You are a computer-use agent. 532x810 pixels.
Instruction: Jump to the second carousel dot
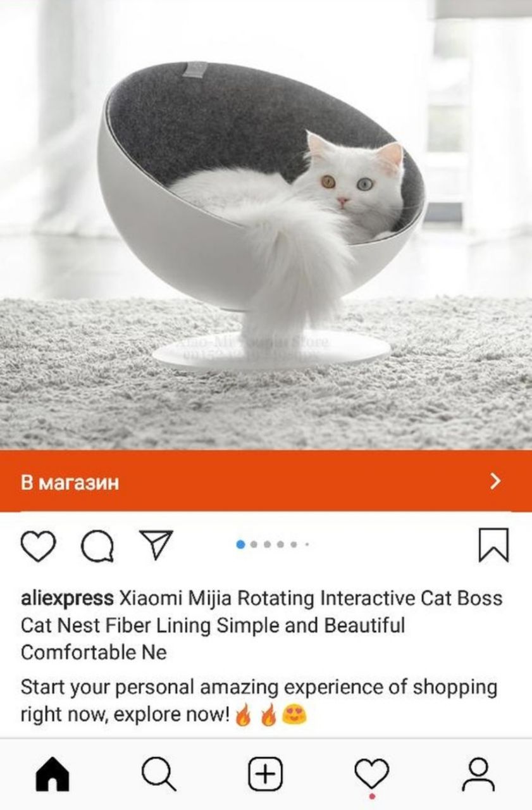pyautogui.click(x=254, y=544)
